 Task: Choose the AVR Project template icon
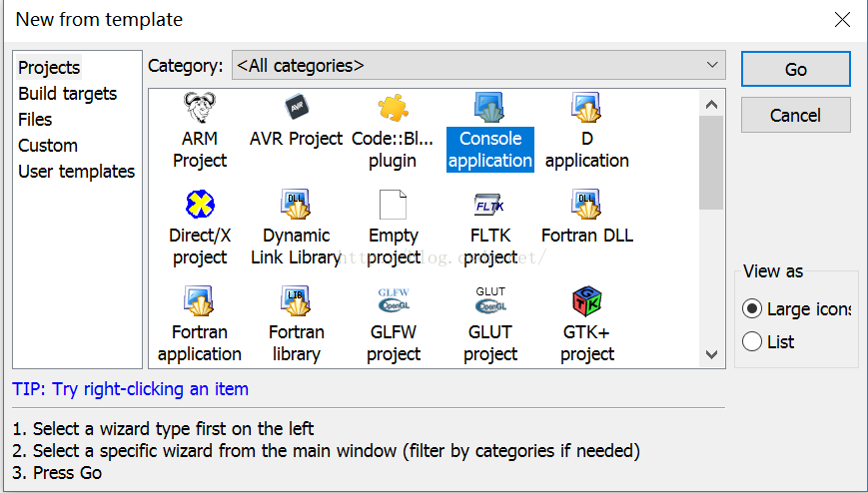297,107
